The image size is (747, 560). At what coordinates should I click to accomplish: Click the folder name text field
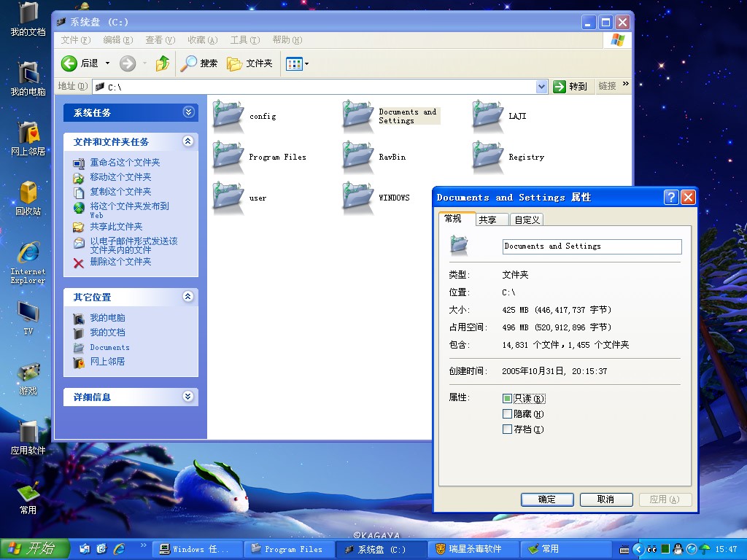click(x=592, y=246)
